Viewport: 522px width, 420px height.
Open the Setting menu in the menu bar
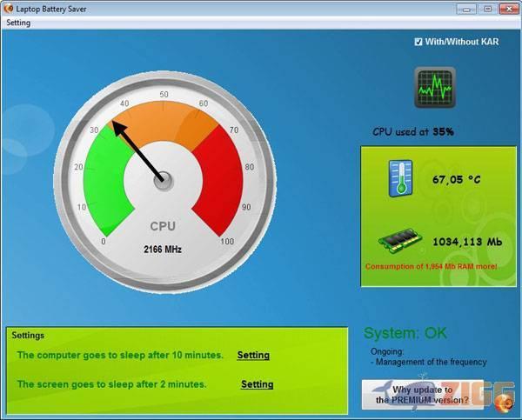pos(18,23)
